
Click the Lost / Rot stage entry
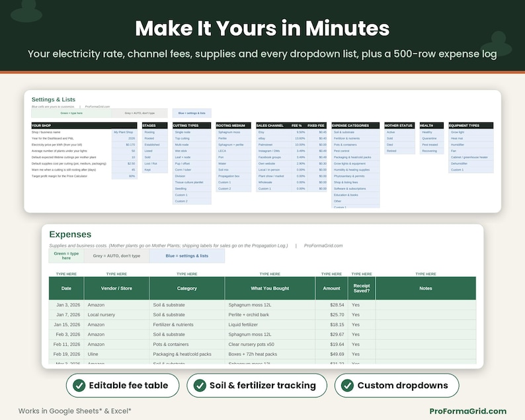(155, 163)
